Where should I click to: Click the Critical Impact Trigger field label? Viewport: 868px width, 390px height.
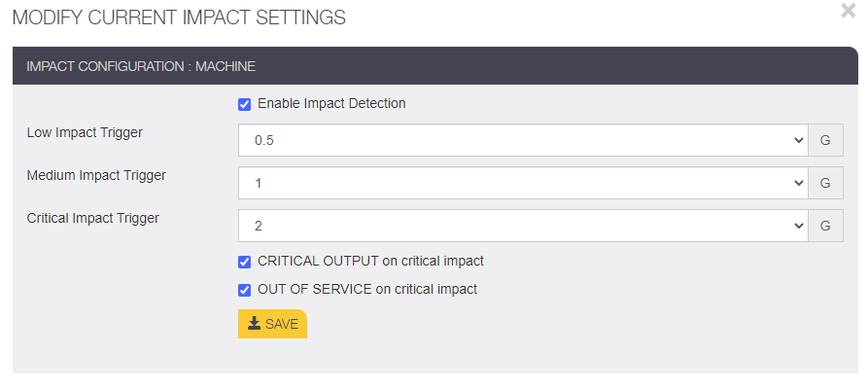[93, 218]
